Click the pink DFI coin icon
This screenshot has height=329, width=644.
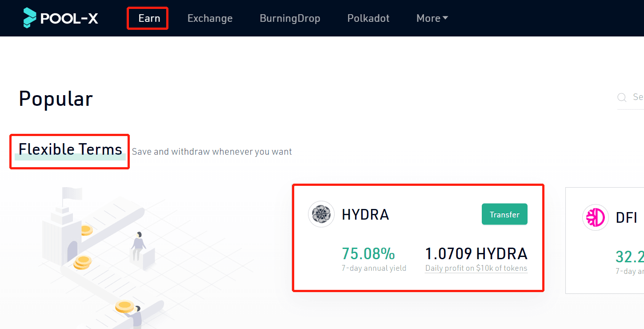[x=595, y=217]
